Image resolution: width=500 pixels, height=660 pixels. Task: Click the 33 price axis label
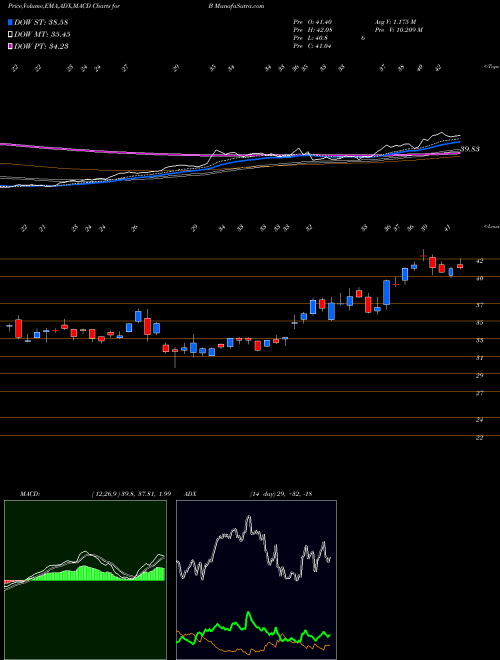[479, 341]
